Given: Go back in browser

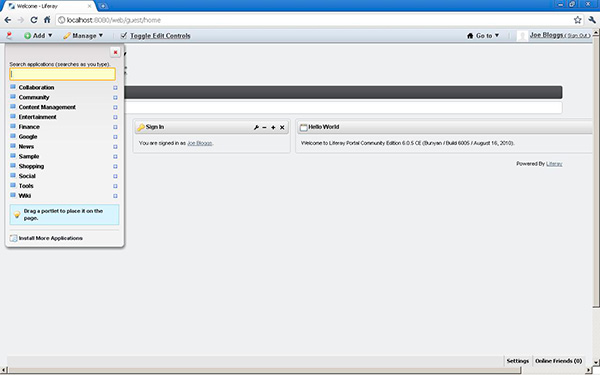Looking at the screenshot, I should pyautogui.click(x=8, y=20).
